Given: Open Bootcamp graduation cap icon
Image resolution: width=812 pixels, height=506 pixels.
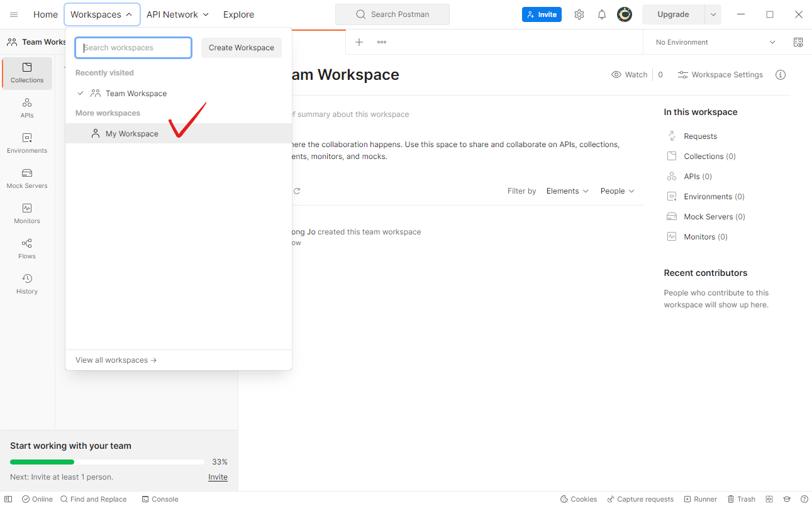Looking at the screenshot, I should click(787, 499).
